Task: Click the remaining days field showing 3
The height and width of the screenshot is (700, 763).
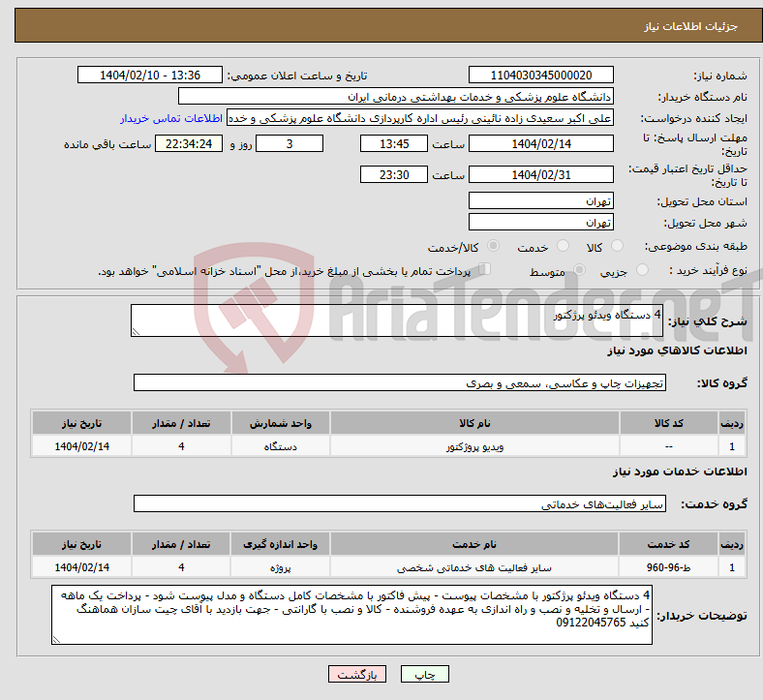Action: tap(290, 143)
